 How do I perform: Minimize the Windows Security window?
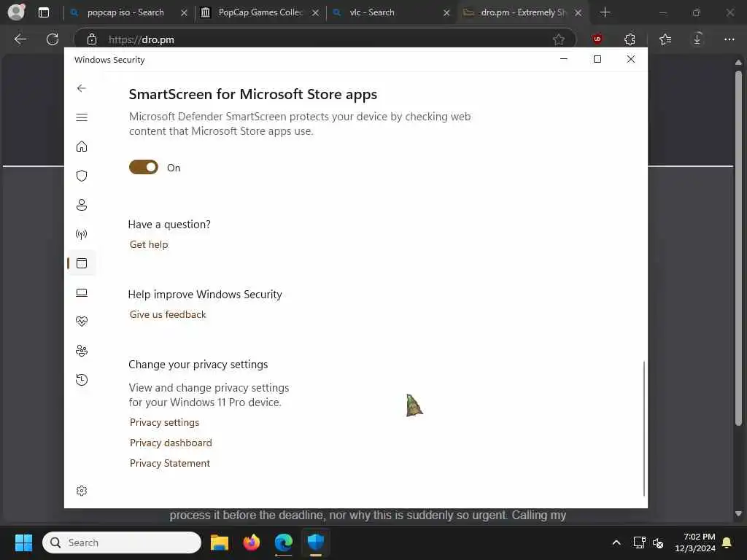[564, 59]
